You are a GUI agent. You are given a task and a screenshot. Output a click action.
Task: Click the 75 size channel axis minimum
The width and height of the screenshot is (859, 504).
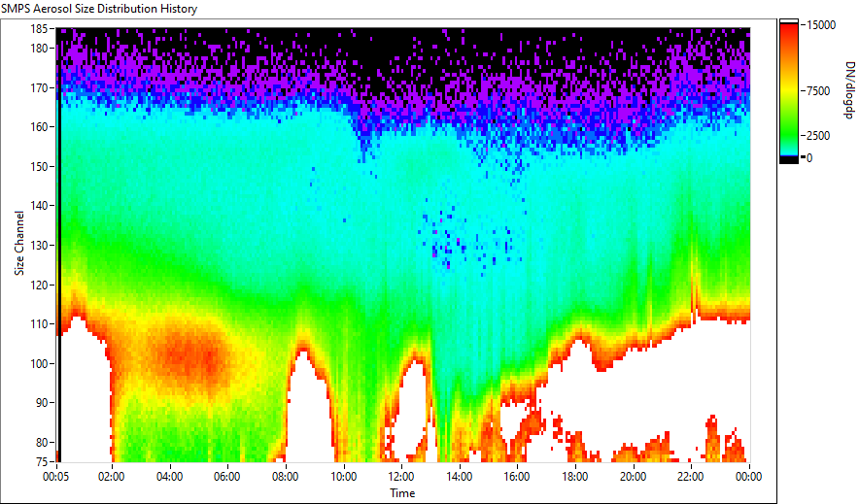point(43,462)
